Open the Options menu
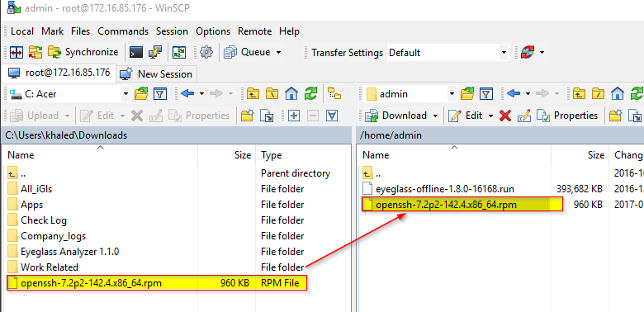This screenshot has width=644, height=312. tap(213, 31)
